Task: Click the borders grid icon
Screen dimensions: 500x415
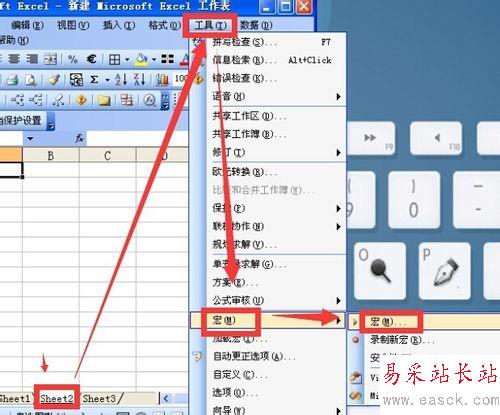Action: (114, 60)
